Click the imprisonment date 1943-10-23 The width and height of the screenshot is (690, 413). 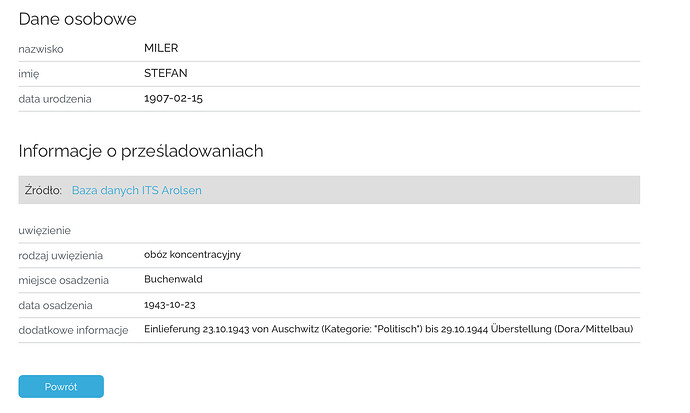tap(170, 305)
